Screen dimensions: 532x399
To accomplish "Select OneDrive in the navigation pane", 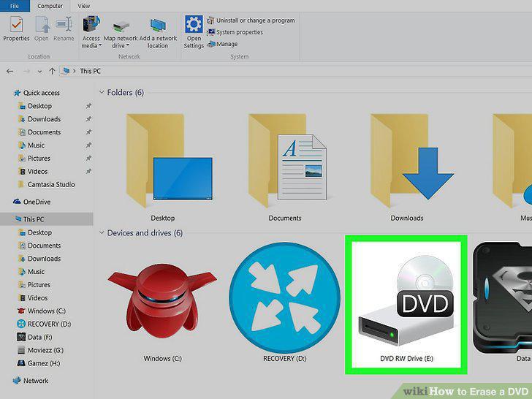I will pos(32,202).
